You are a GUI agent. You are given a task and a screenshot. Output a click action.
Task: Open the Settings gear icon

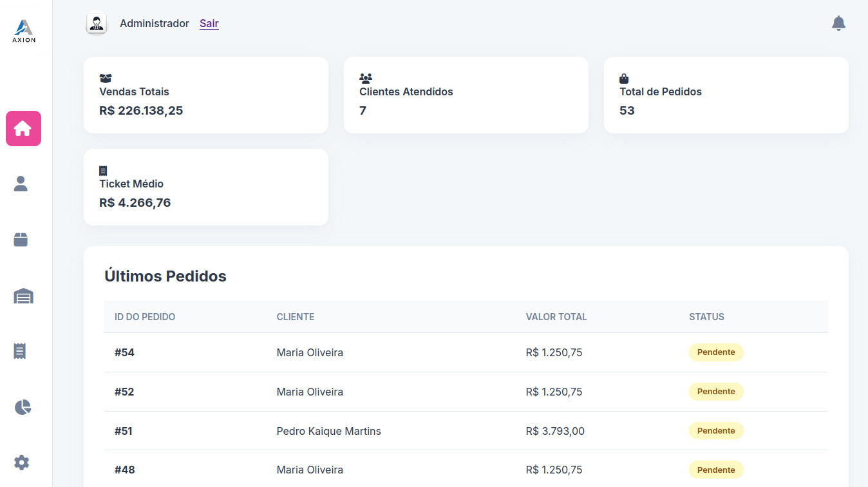point(21,462)
